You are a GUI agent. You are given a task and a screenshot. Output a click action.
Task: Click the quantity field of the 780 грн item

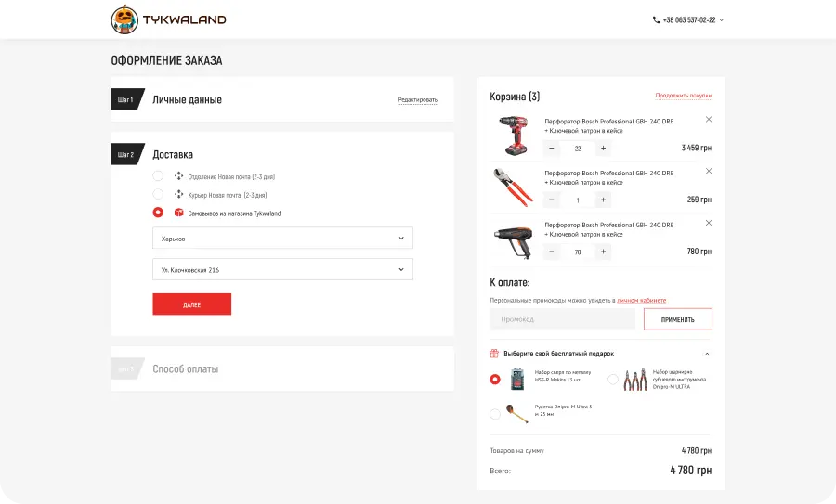click(x=578, y=252)
